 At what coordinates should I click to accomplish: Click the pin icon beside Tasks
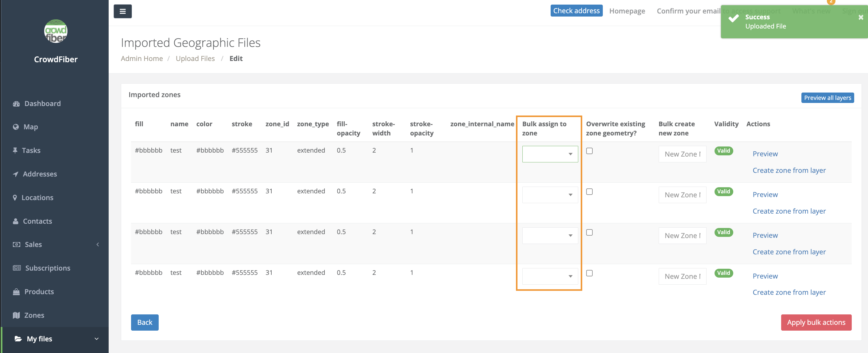click(15, 150)
